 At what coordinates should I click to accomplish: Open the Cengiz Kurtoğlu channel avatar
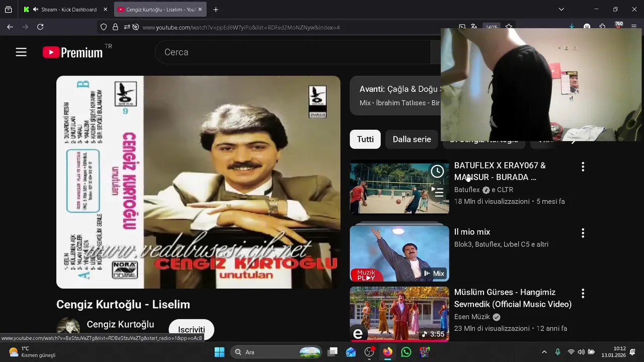[x=68, y=328]
